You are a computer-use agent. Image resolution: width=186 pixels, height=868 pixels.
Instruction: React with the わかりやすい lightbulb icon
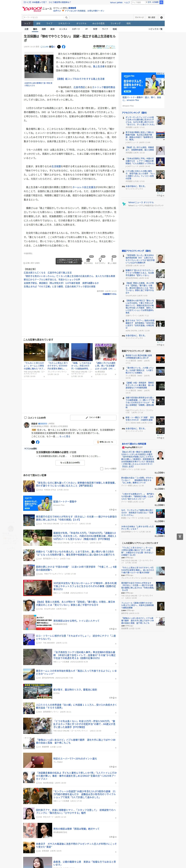click(100, 260)
